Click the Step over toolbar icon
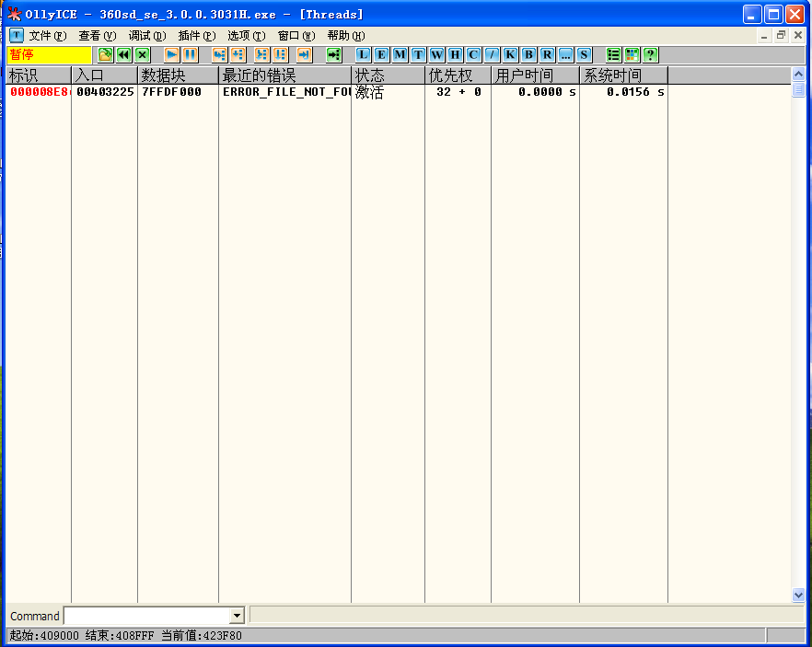812x647 pixels. click(238, 55)
